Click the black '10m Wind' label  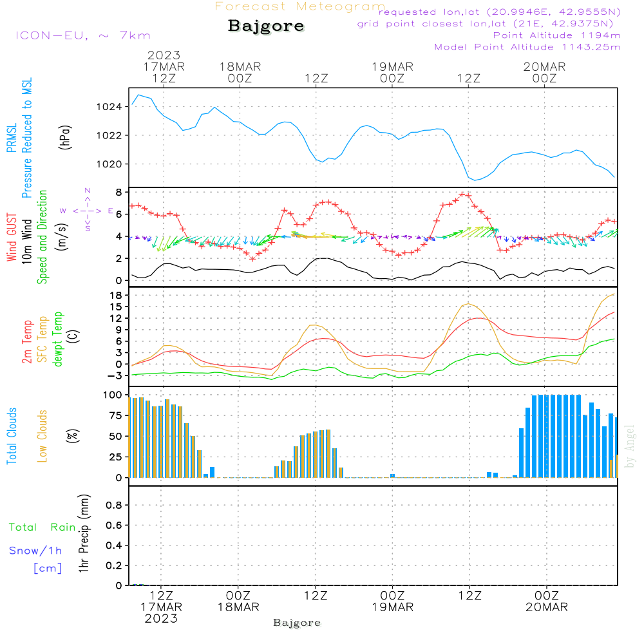coord(26,241)
